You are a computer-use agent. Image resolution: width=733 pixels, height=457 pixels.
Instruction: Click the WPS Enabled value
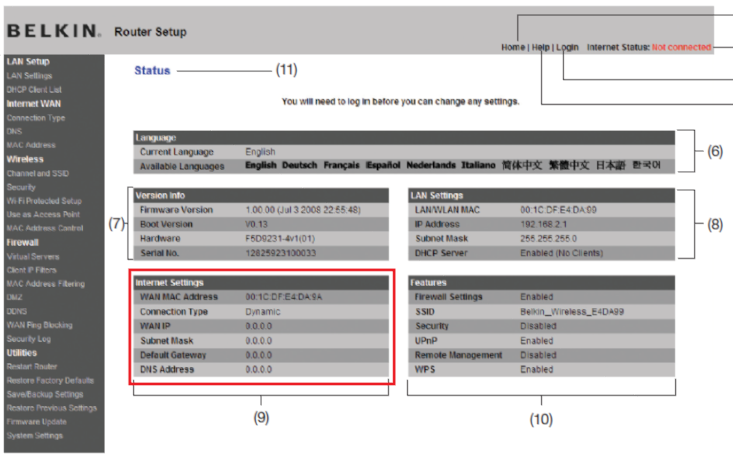(x=537, y=370)
